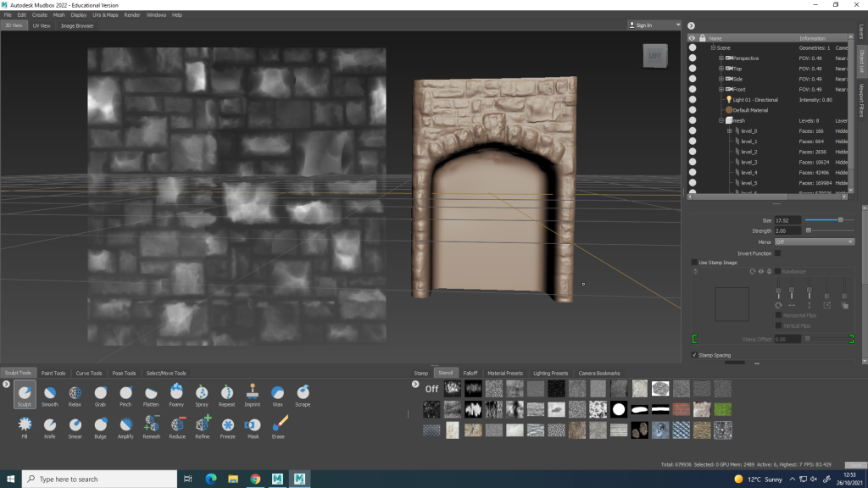This screenshot has width=868, height=488.
Task: Expand the Perspective camera node
Action: click(721, 58)
